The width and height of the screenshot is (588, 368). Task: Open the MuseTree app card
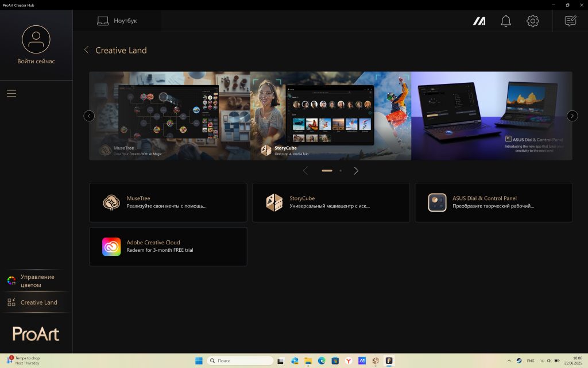168,202
